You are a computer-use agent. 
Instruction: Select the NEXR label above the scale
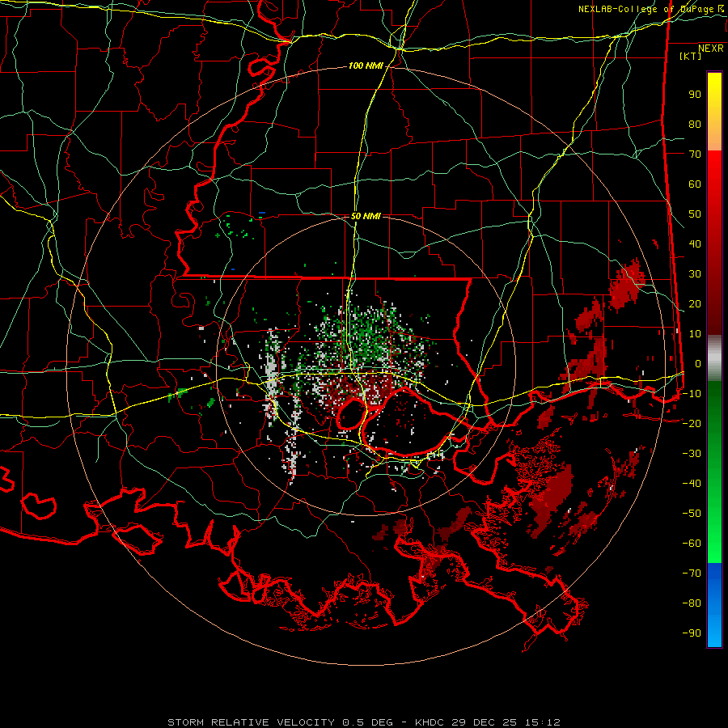point(710,49)
